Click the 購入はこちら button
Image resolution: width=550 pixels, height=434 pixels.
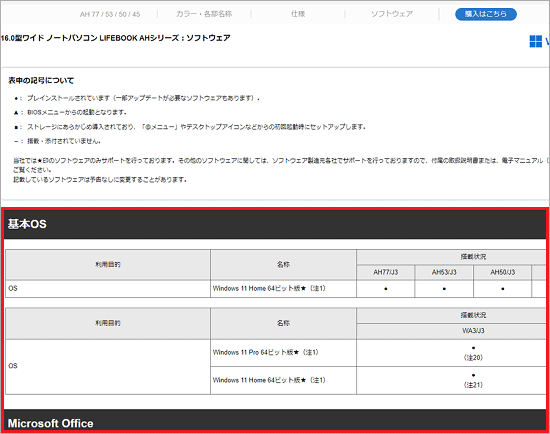coord(486,14)
